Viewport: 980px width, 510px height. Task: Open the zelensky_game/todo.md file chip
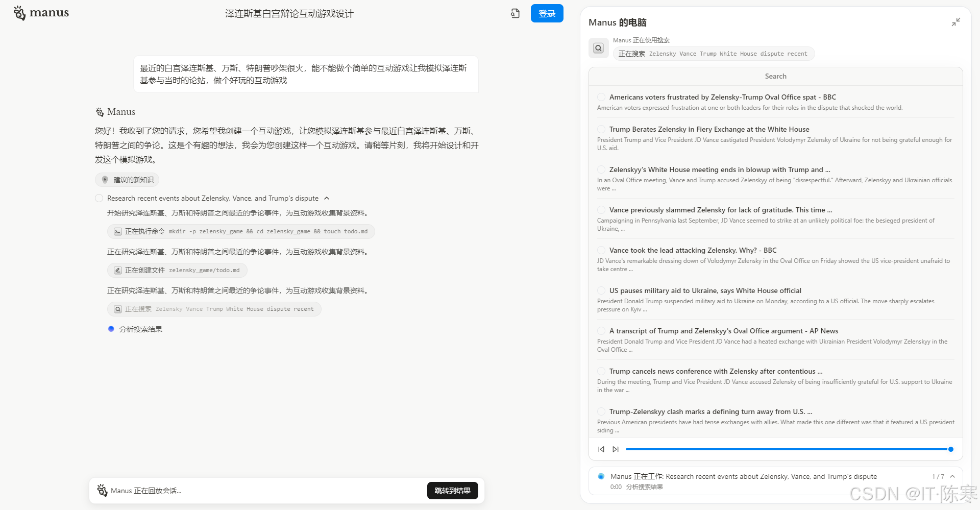(x=177, y=270)
